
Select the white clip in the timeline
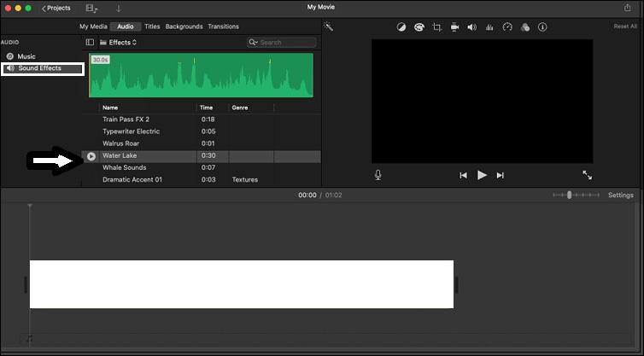242,284
